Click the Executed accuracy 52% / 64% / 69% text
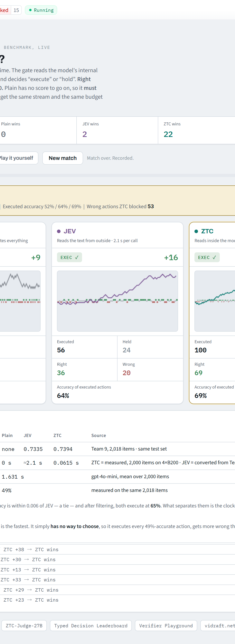The image size is (235, 644). tap(42, 206)
